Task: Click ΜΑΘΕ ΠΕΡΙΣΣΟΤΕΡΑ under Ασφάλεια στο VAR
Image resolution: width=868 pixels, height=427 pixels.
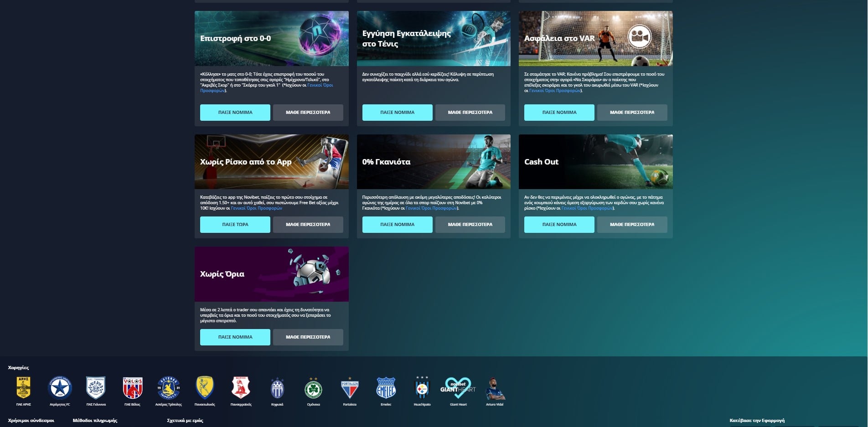Action: (x=632, y=113)
